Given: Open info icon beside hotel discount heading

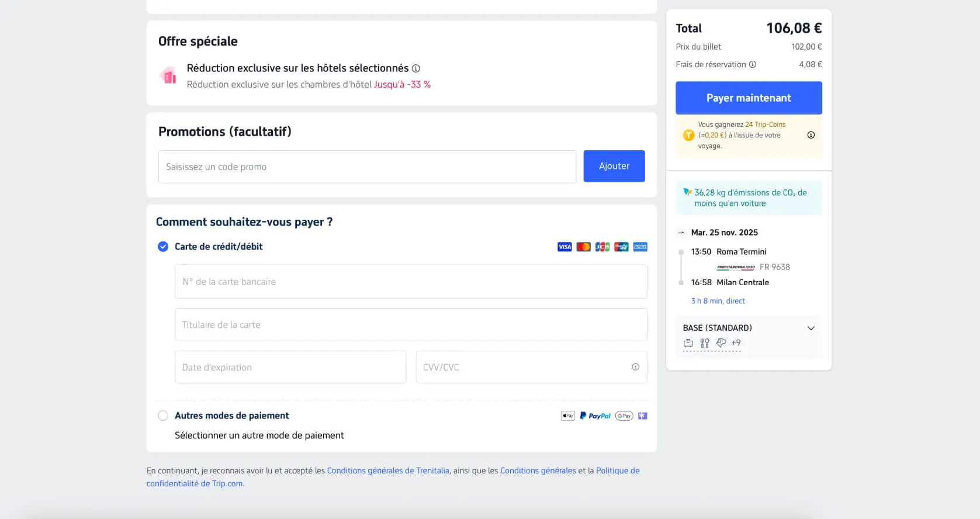Looking at the screenshot, I should pyautogui.click(x=416, y=68).
